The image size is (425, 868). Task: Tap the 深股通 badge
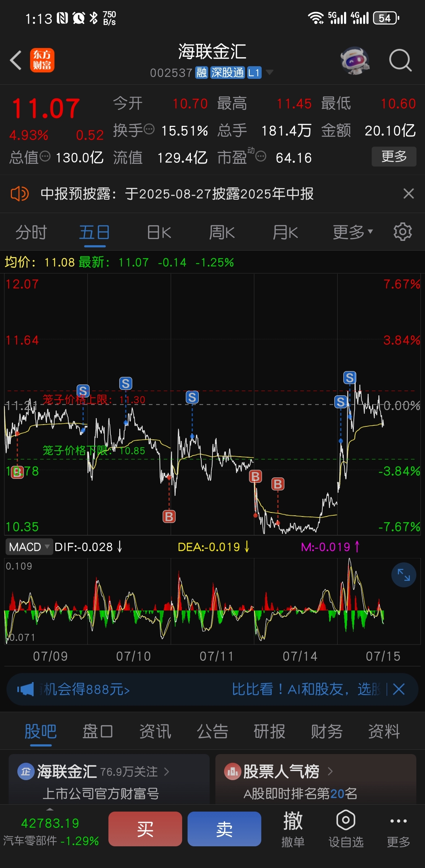pyautogui.click(x=227, y=73)
